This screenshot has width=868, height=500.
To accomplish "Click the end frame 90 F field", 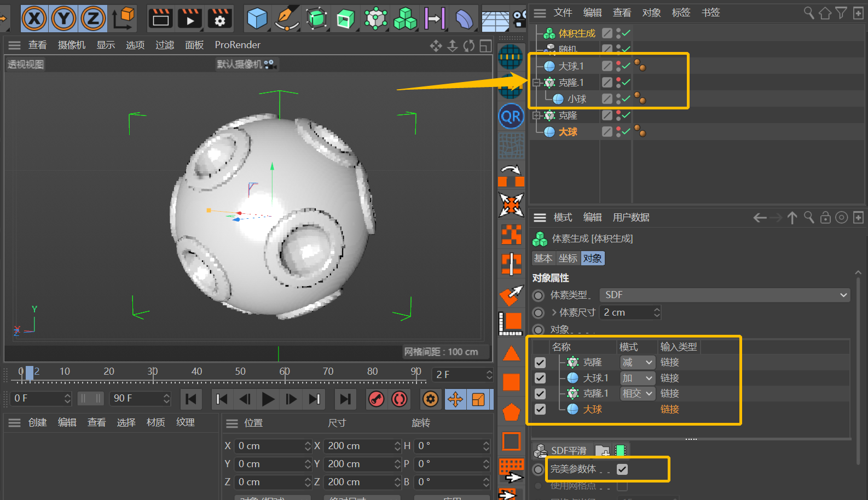I will 141,398.
